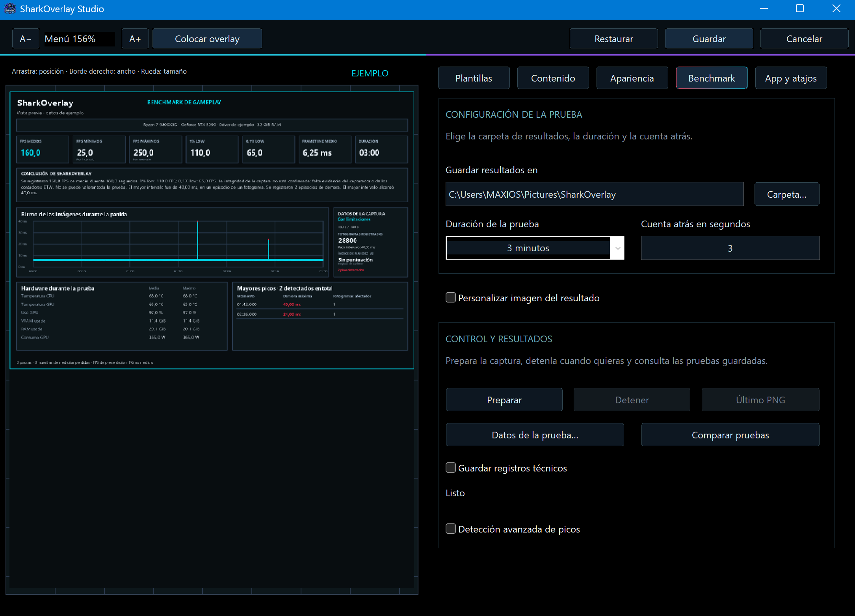Click the Detener button
The image size is (855, 616).
tap(632, 400)
